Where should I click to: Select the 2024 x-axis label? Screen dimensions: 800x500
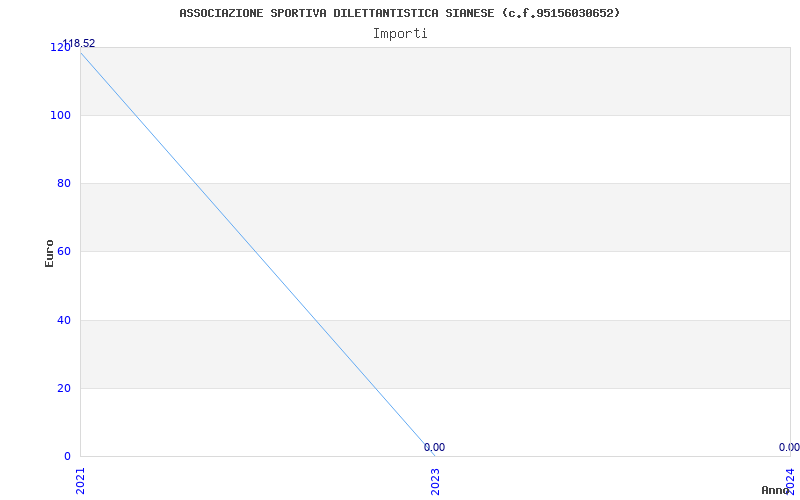[x=790, y=482]
